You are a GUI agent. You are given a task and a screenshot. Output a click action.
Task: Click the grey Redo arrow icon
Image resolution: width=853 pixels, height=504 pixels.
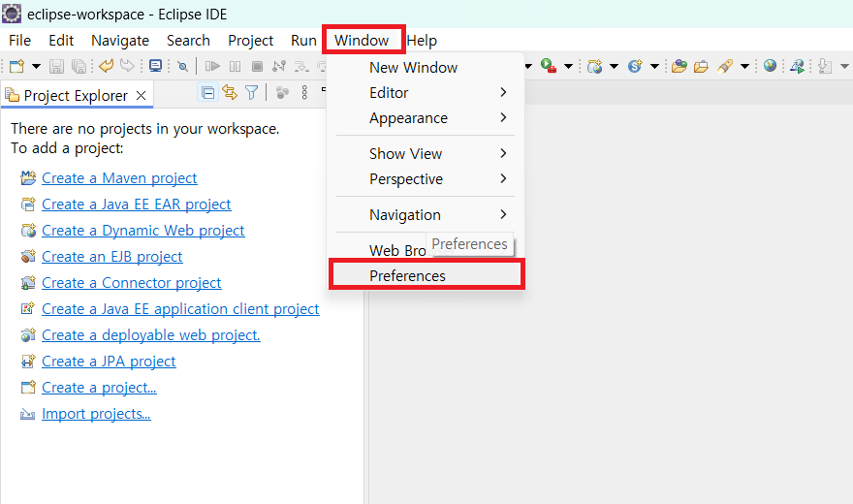127,66
